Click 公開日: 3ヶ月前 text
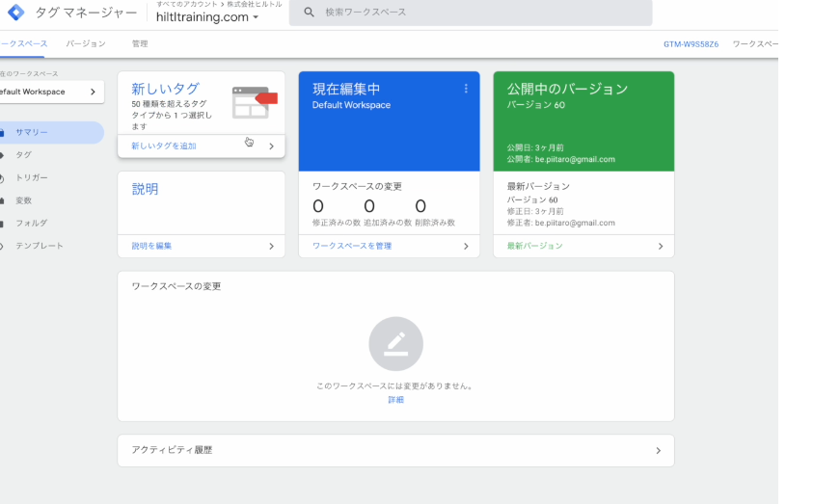 pyautogui.click(x=535, y=148)
